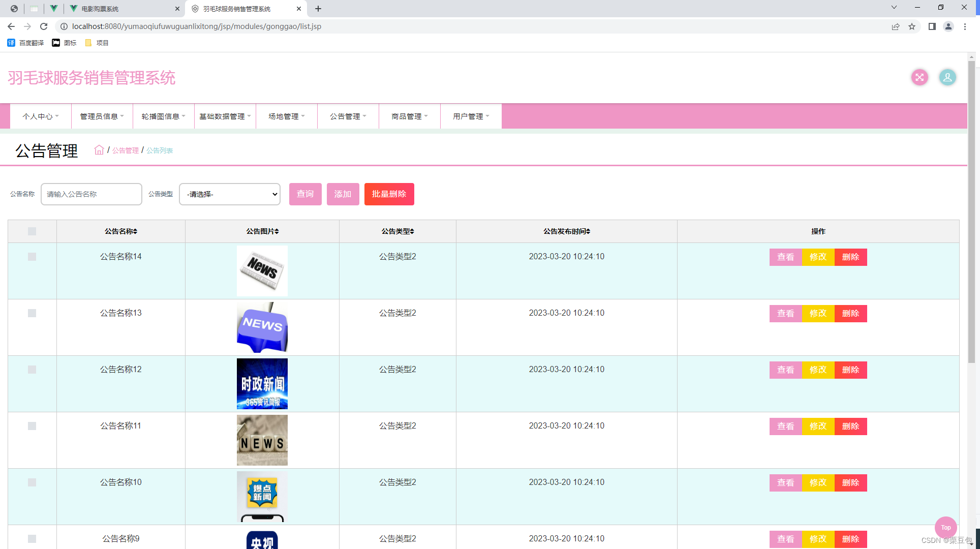The width and height of the screenshot is (980, 549).
Task: Click the pink fullscreen toggle icon
Action: (x=919, y=77)
